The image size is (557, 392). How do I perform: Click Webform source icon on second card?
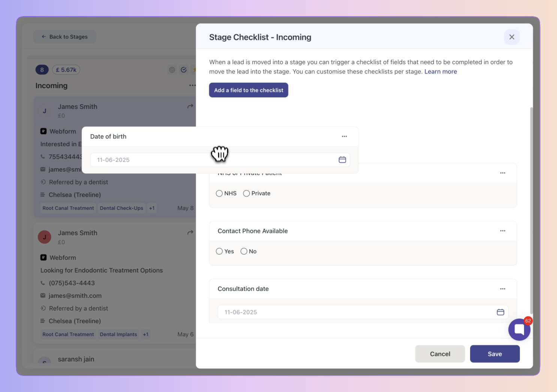43,257
